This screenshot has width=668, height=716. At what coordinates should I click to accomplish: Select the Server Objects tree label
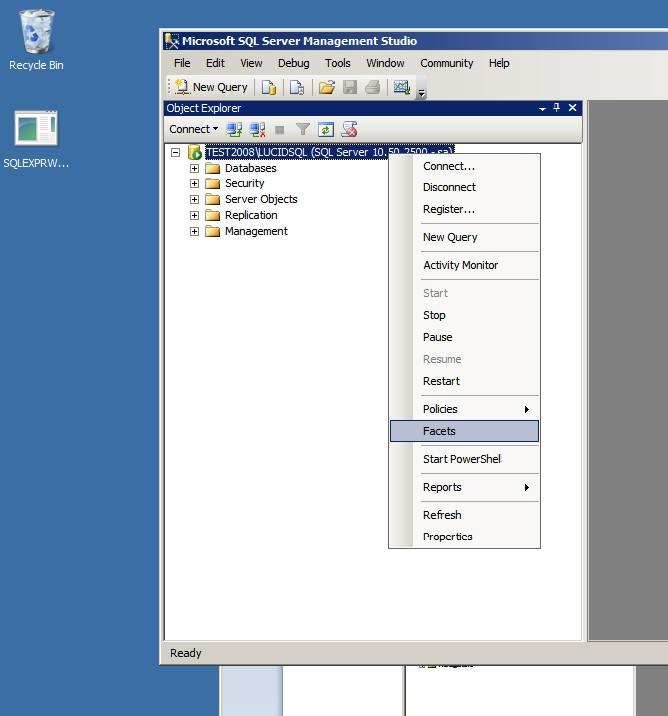tap(261, 200)
